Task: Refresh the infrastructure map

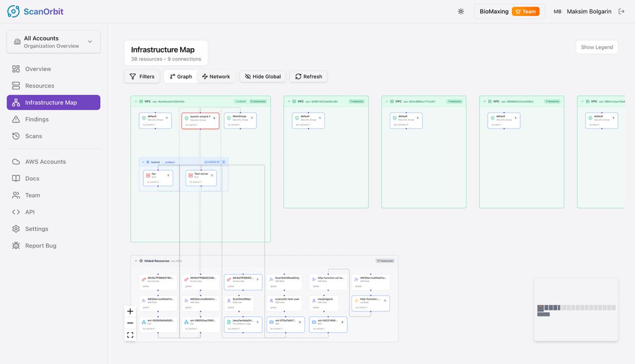Action: pyautogui.click(x=309, y=76)
